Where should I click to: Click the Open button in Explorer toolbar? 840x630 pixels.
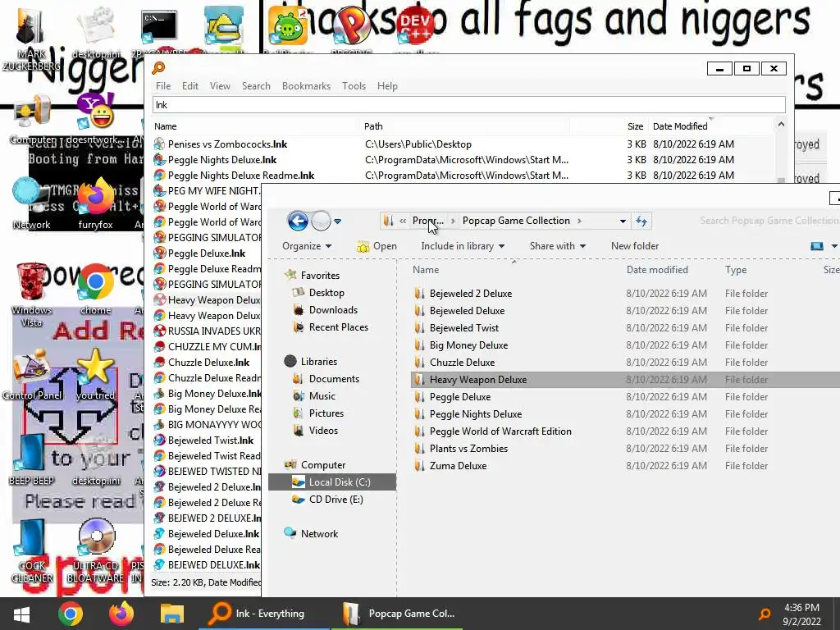pyautogui.click(x=377, y=246)
